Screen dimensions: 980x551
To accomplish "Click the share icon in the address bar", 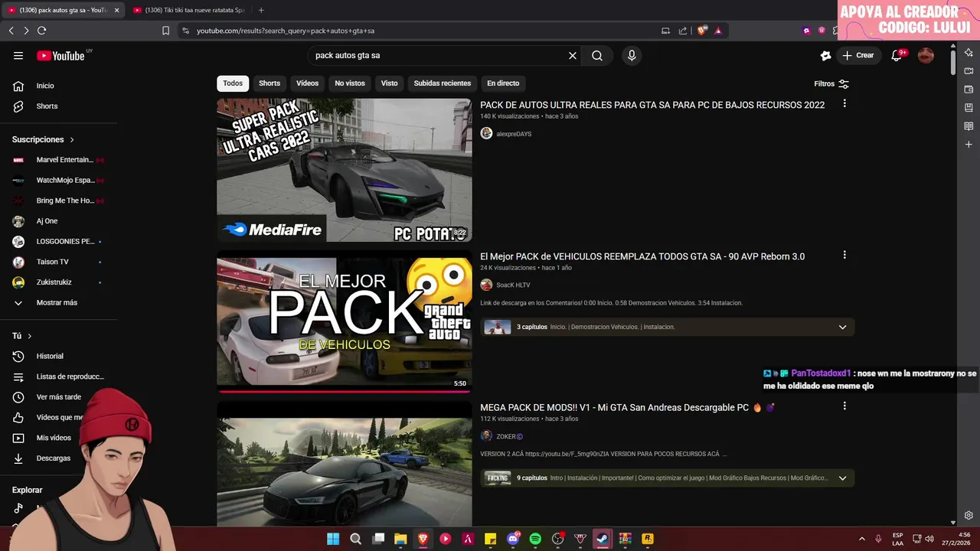I will [x=683, y=31].
